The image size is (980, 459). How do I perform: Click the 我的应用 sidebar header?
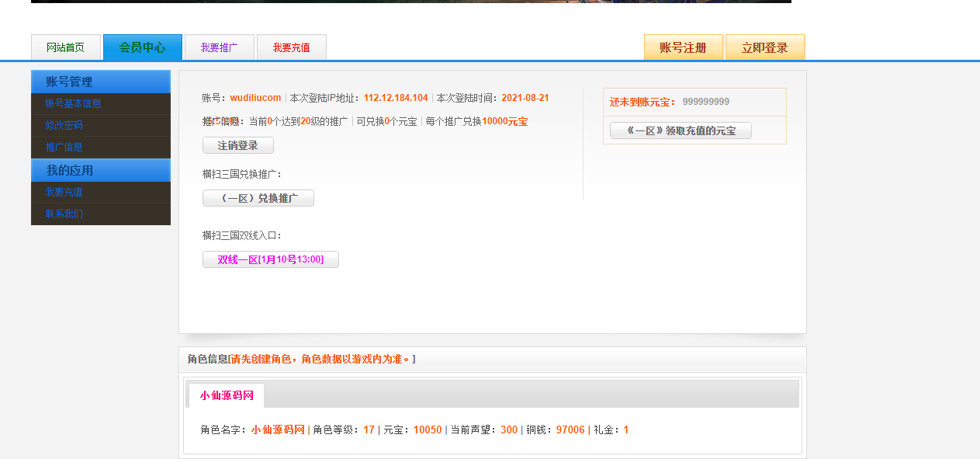101,170
